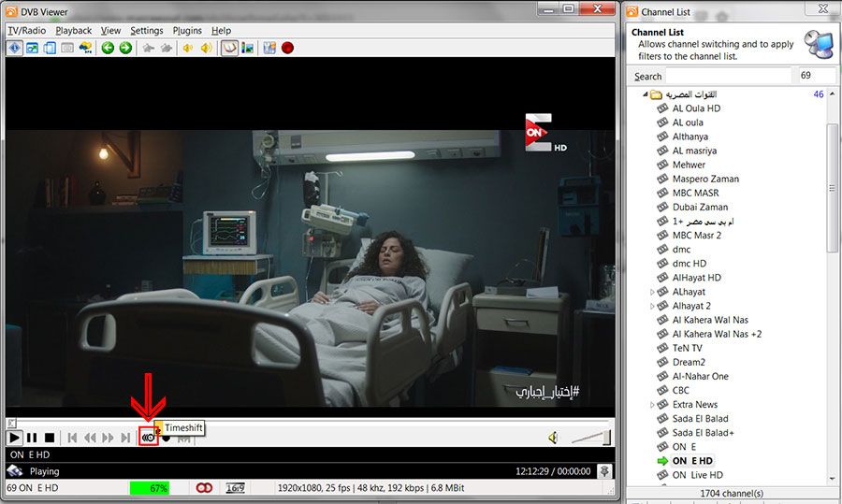Expand the Alhayat 2 channel entry
Viewport: 842px width, 504px height.
click(652, 306)
